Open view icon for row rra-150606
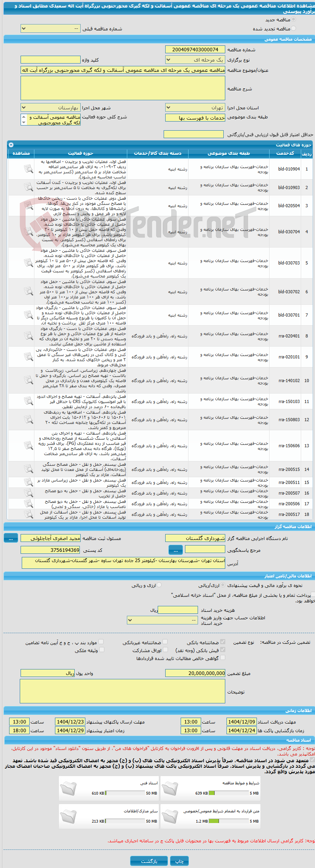The width and height of the screenshot is (315, 868). pyautogui.click(x=28, y=446)
